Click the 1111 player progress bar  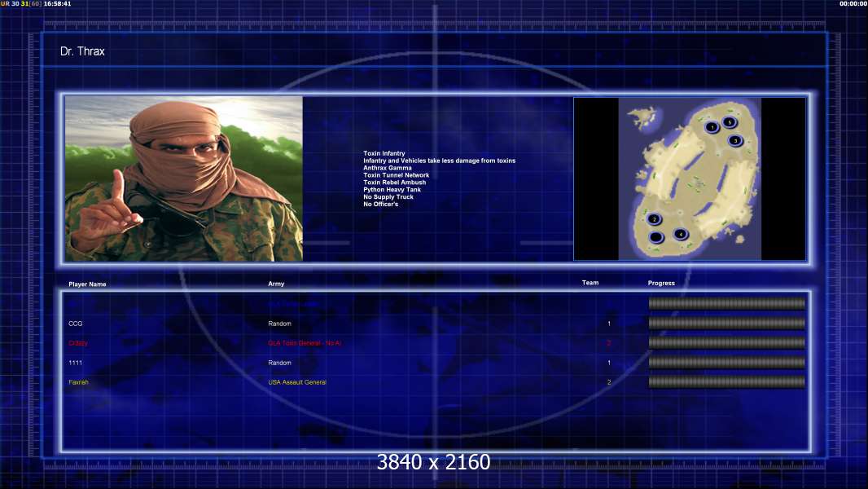tap(727, 363)
